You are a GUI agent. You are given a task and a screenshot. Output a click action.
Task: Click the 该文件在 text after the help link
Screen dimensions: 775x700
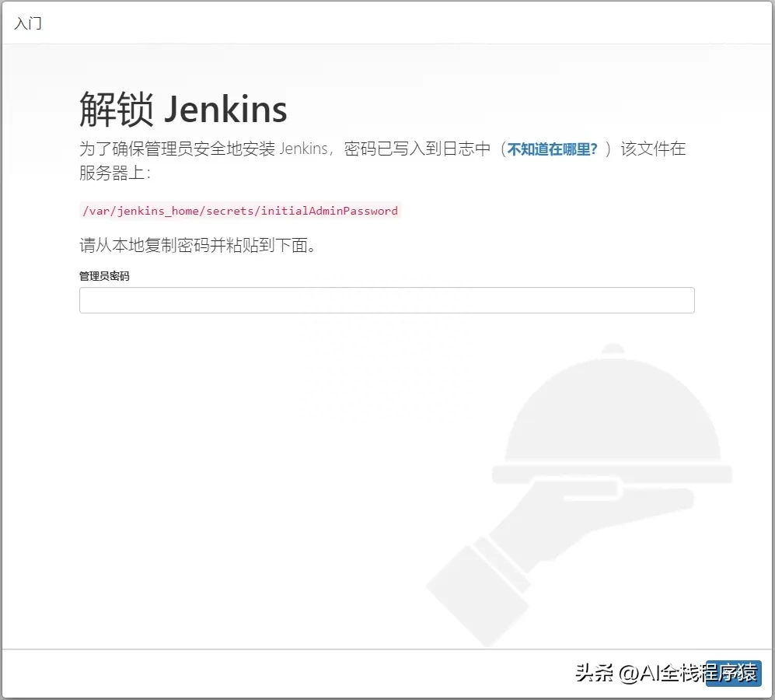tap(654, 149)
